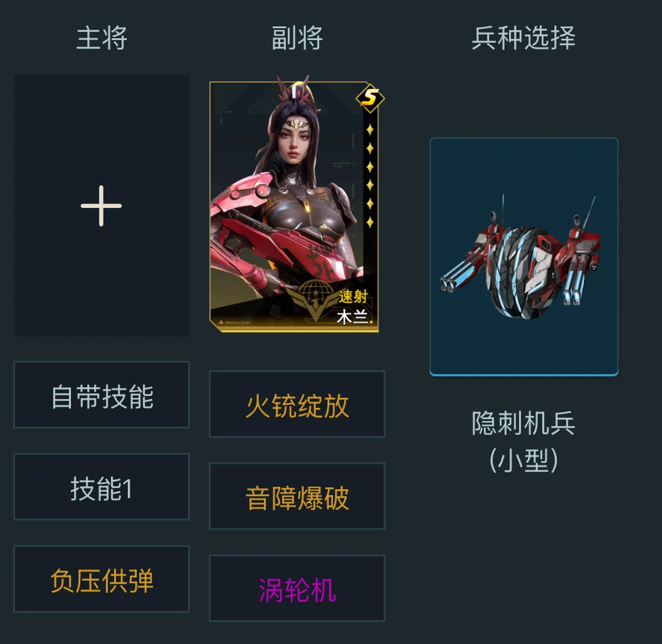Add a main general with the plus icon
The width and height of the screenshot is (662, 644).
(102, 206)
